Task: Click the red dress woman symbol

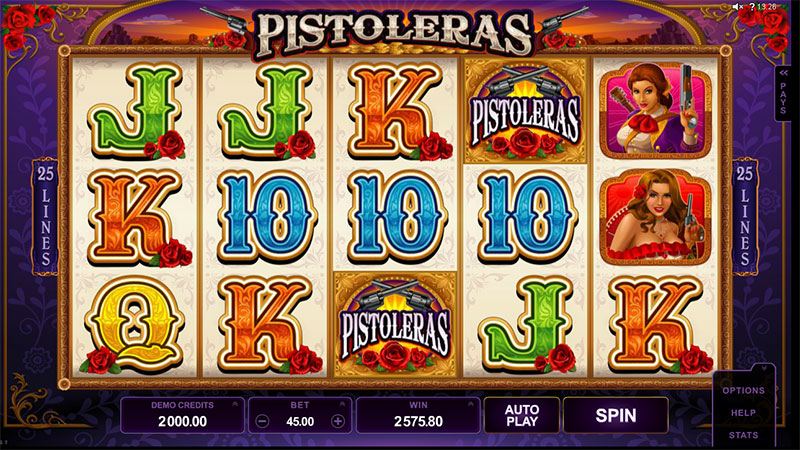Action: click(656, 217)
